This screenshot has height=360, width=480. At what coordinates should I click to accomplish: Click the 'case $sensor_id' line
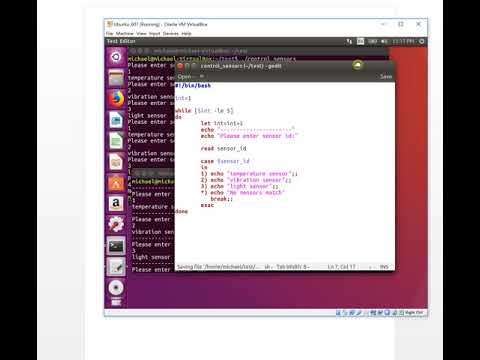[x=225, y=161]
